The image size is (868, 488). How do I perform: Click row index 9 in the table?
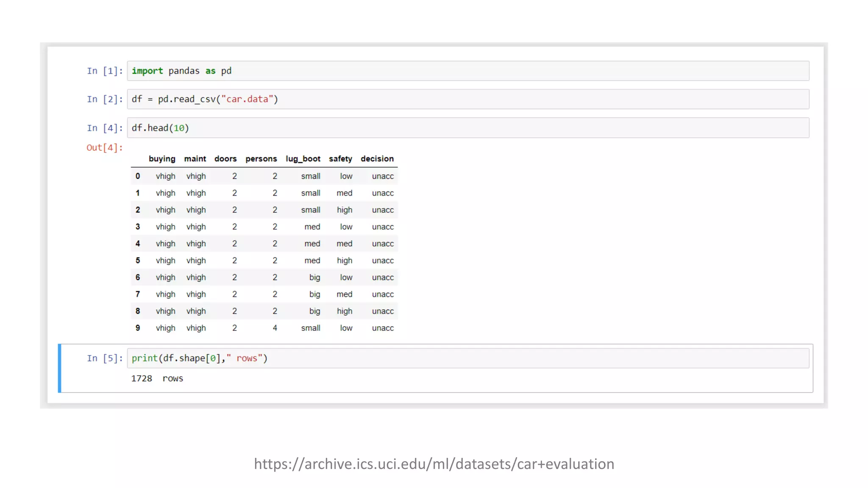click(138, 328)
